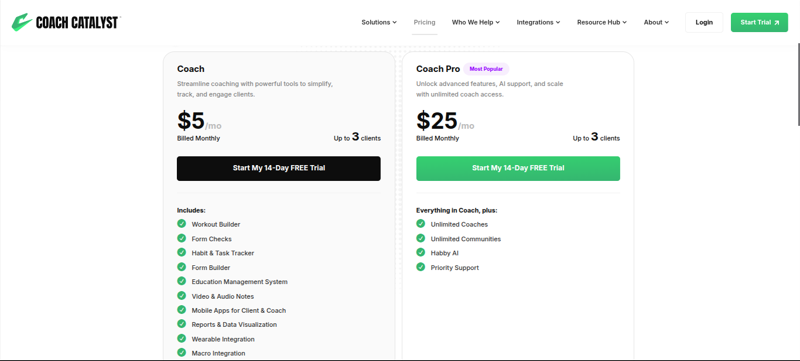Click the Includes: heading
This screenshot has height=361, width=800.
click(x=191, y=210)
